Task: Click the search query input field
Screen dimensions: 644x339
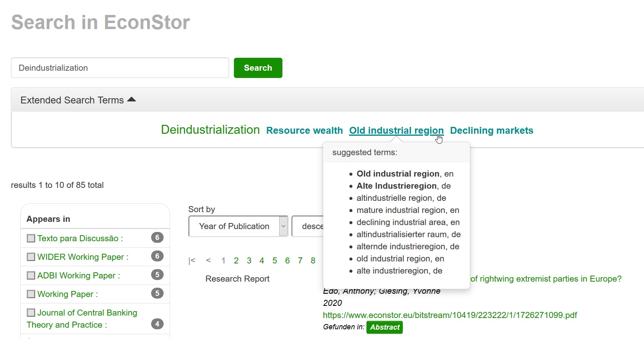Action: (120, 68)
